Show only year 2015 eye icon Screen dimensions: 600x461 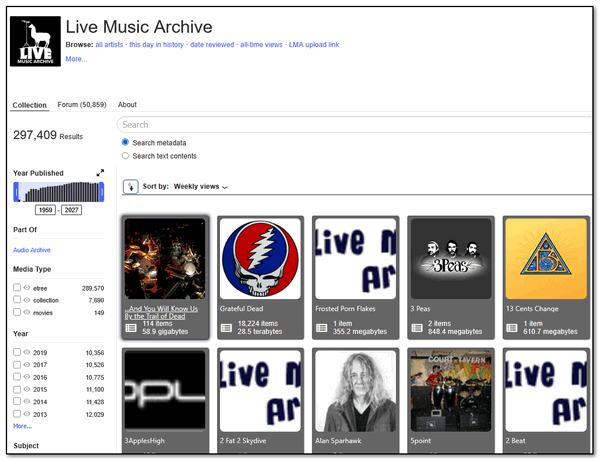tap(27, 389)
